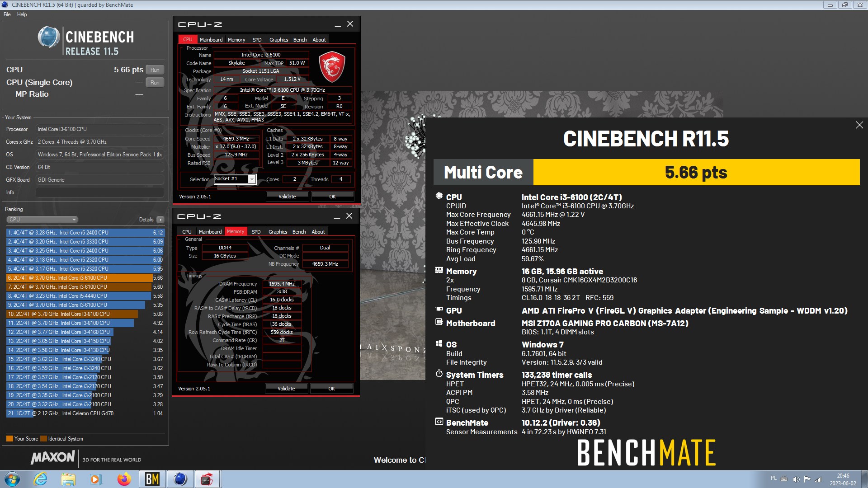Close the BenchMate result overlay
Viewport: 868px width, 488px height.
point(859,125)
